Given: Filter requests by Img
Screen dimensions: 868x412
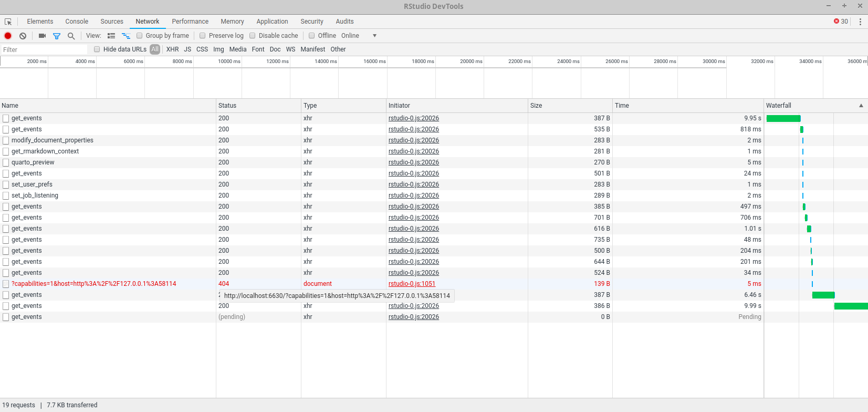Looking at the screenshot, I should coord(218,49).
